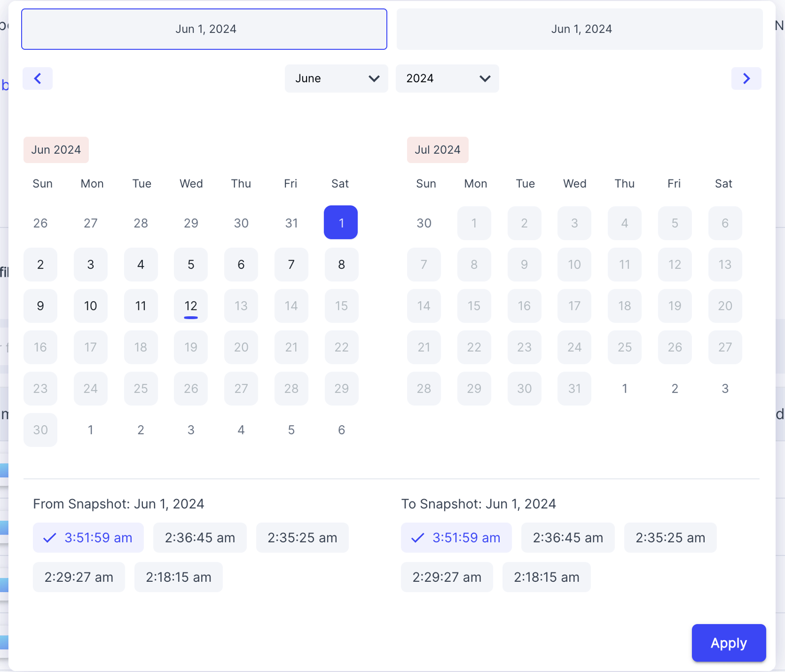This screenshot has width=785, height=672.
Task: Select June 6 in the June calendar
Action: 241,265
